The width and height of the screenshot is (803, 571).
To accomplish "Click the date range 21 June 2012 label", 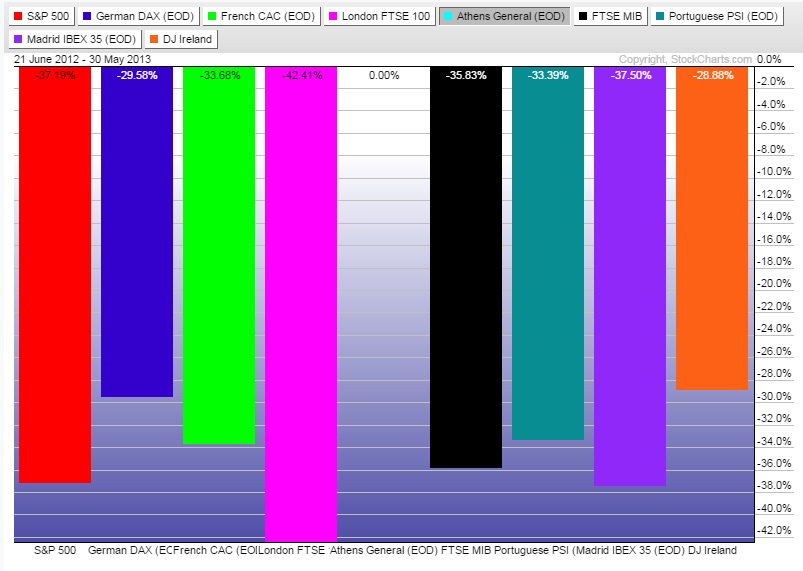I will pos(82,59).
